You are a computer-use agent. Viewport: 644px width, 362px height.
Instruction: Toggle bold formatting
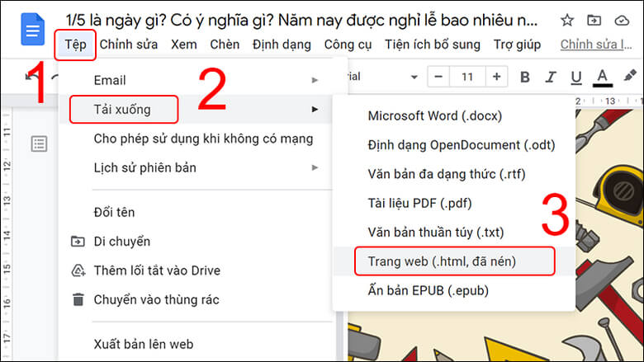pyautogui.click(x=524, y=77)
